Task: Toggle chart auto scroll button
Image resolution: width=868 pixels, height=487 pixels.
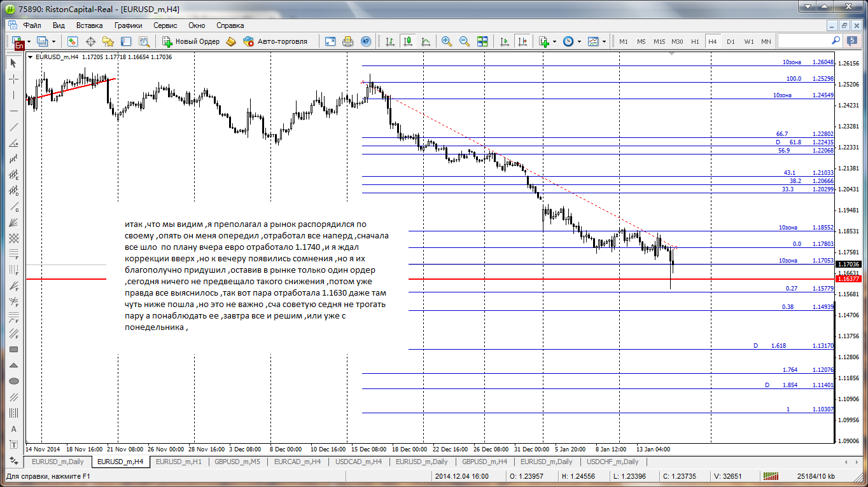Action: 505,41
